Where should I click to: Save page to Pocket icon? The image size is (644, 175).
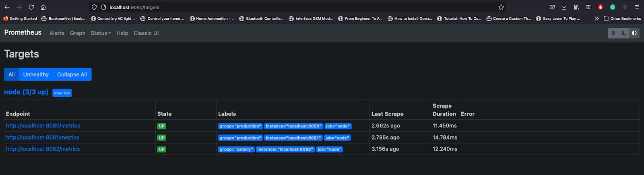tap(552, 7)
